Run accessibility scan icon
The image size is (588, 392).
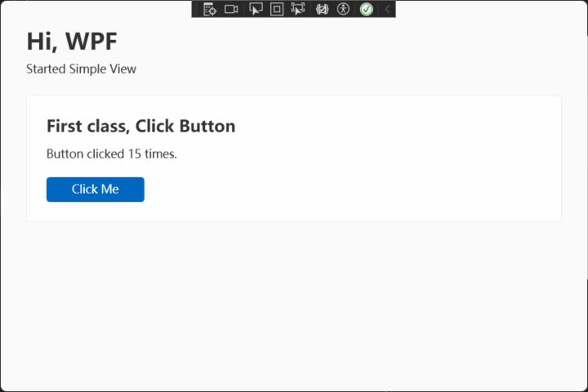click(x=343, y=9)
